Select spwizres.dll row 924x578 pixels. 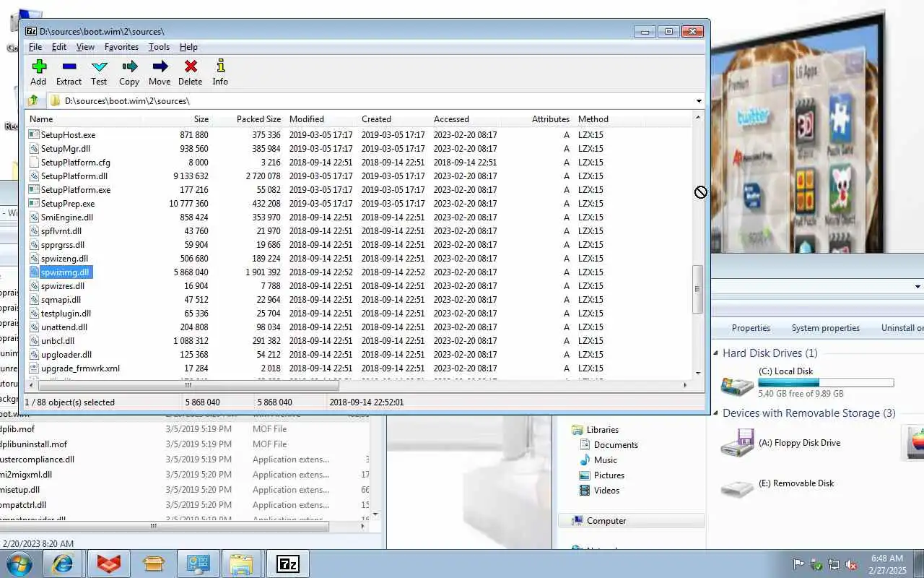(x=359, y=285)
